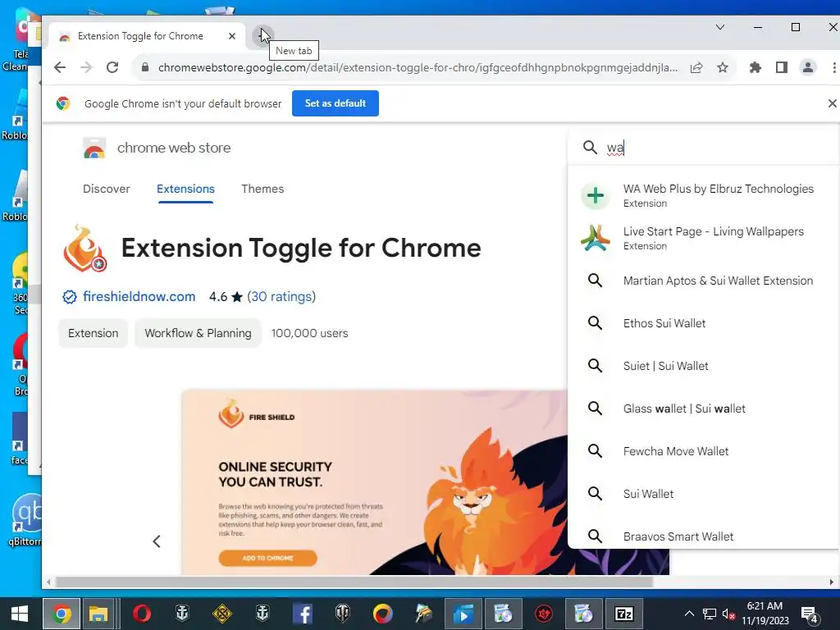Open the Chrome profile avatar menu
The width and height of the screenshot is (840, 630).
(808, 67)
